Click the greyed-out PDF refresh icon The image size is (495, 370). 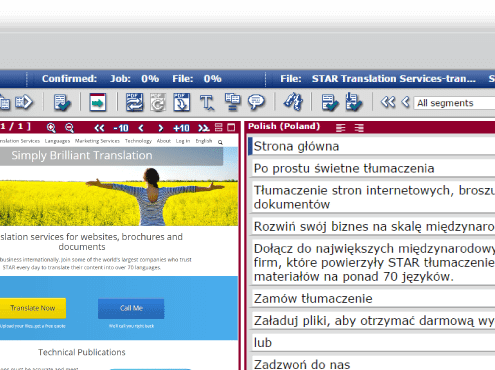pos(158,102)
